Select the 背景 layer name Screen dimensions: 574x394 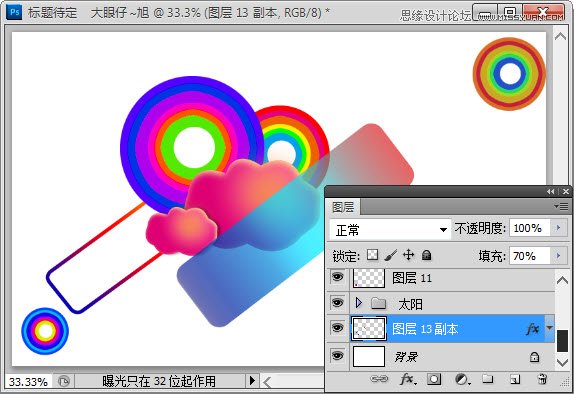pos(406,356)
